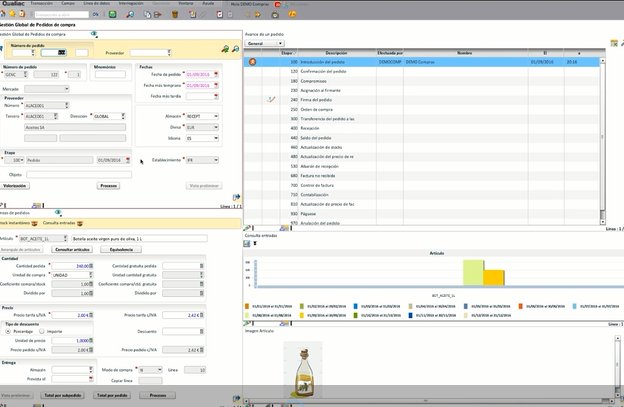Click the orange forward arrows toolbar icon
Screen dimensions: 624x407
tap(257, 15)
